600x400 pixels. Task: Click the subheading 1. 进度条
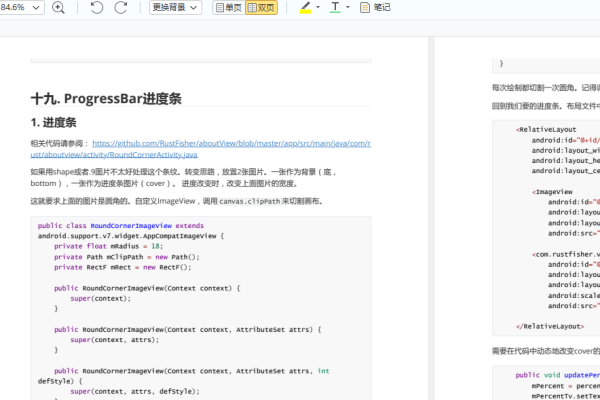[53, 122]
